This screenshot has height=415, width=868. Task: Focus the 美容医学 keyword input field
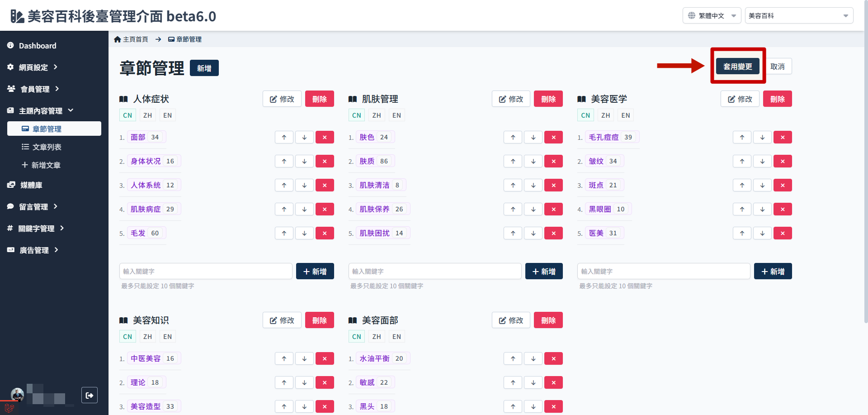[664, 271]
